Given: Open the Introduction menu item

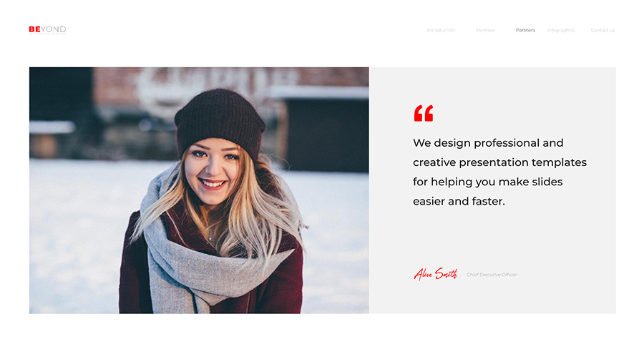Looking at the screenshot, I should [x=441, y=30].
